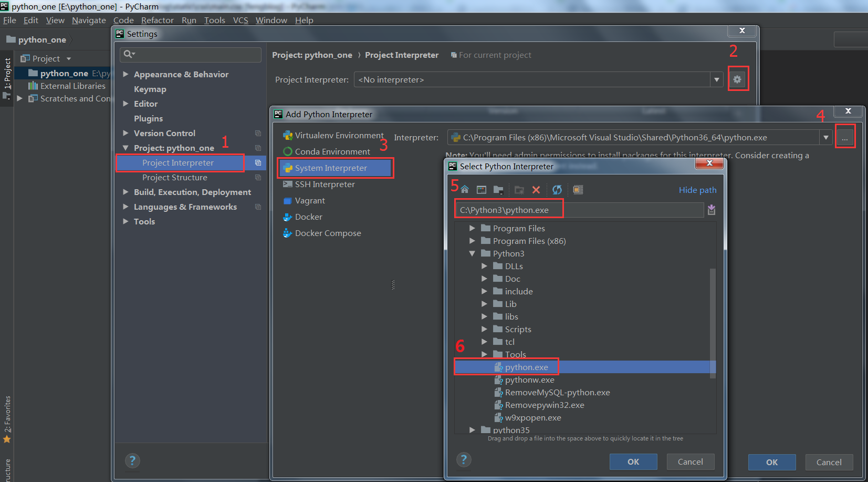Image resolution: width=868 pixels, height=482 pixels.
Task: Collapse the Project: python_one settings section
Action: (126, 148)
